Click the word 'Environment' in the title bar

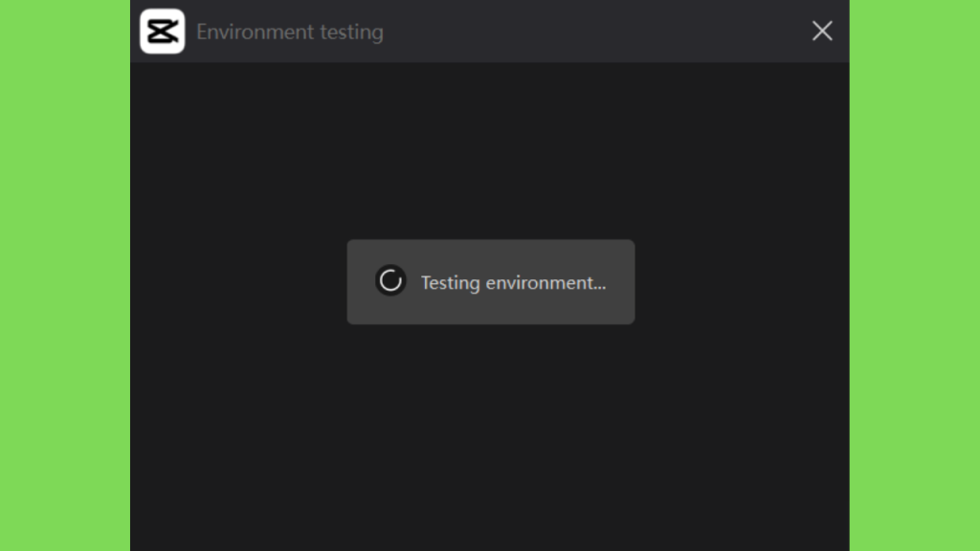point(255,32)
